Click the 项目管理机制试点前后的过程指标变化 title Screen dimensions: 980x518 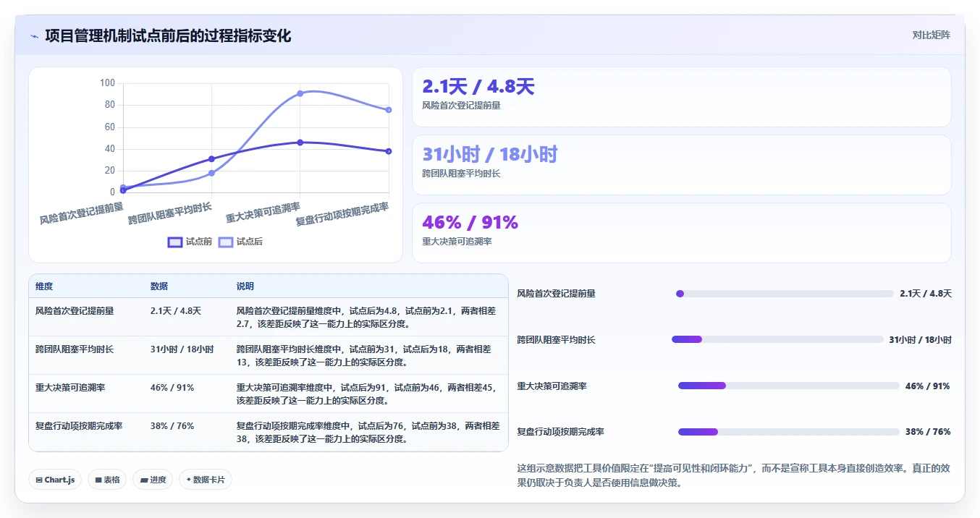(168, 35)
